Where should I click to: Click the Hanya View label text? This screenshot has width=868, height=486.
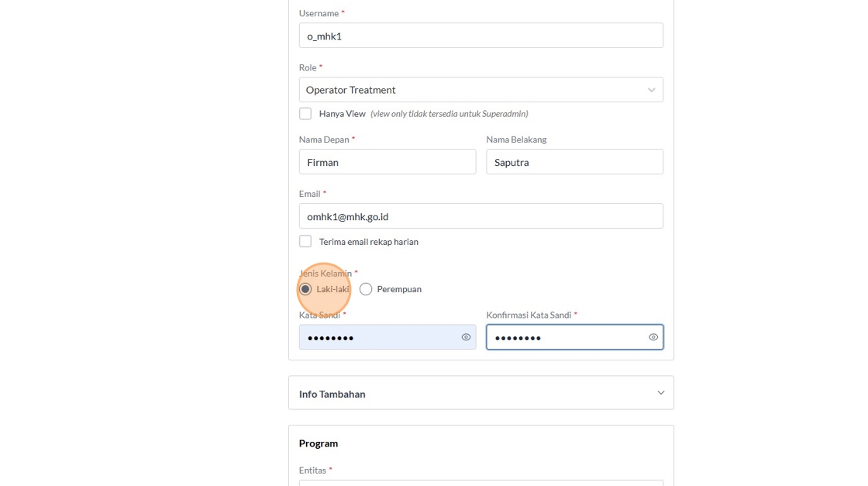tap(342, 114)
